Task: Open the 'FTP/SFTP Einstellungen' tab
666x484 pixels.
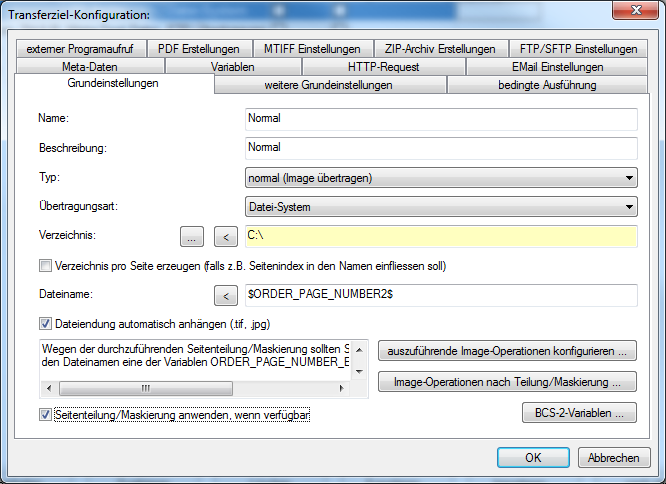Action: pyautogui.click(x=578, y=48)
